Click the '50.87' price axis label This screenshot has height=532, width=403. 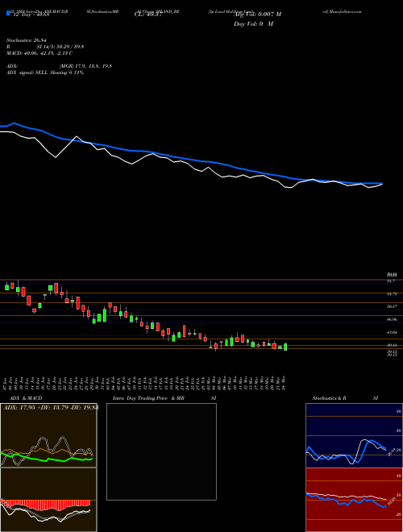(392, 306)
